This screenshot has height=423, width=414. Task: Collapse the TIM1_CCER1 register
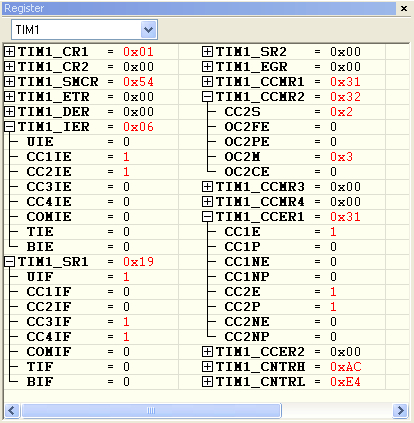pyautogui.click(x=207, y=217)
